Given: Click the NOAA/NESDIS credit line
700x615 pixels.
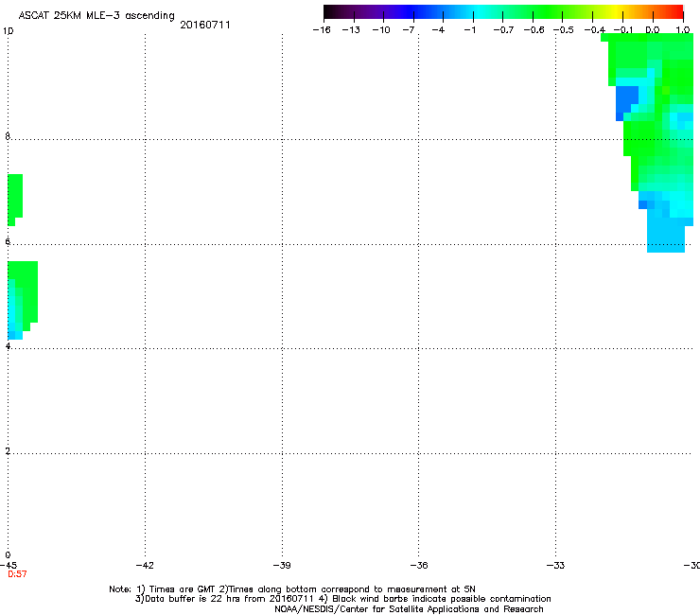Looking at the screenshot, I should [x=409, y=609].
